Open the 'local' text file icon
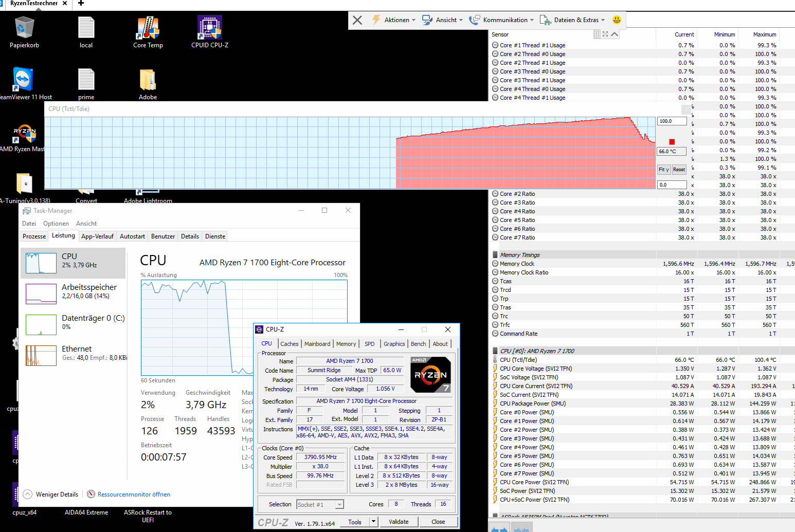This screenshot has height=532, width=795. tap(86, 32)
